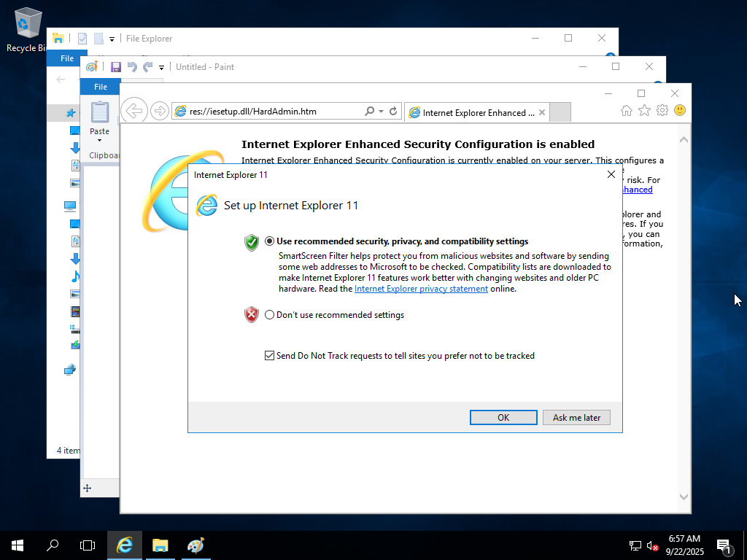Image resolution: width=747 pixels, height=560 pixels.
Task: Click the Internet Explorer Home icon
Action: tap(626, 111)
